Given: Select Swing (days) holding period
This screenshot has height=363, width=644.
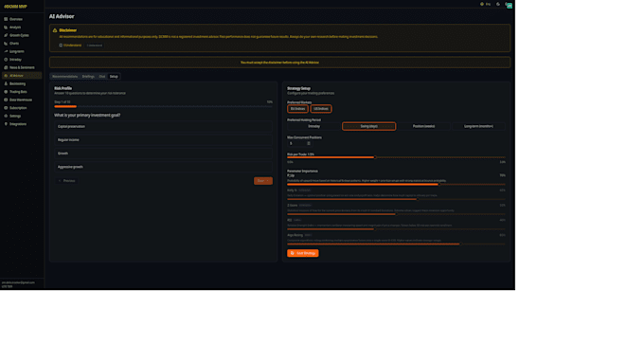Looking at the screenshot, I should (368, 126).
